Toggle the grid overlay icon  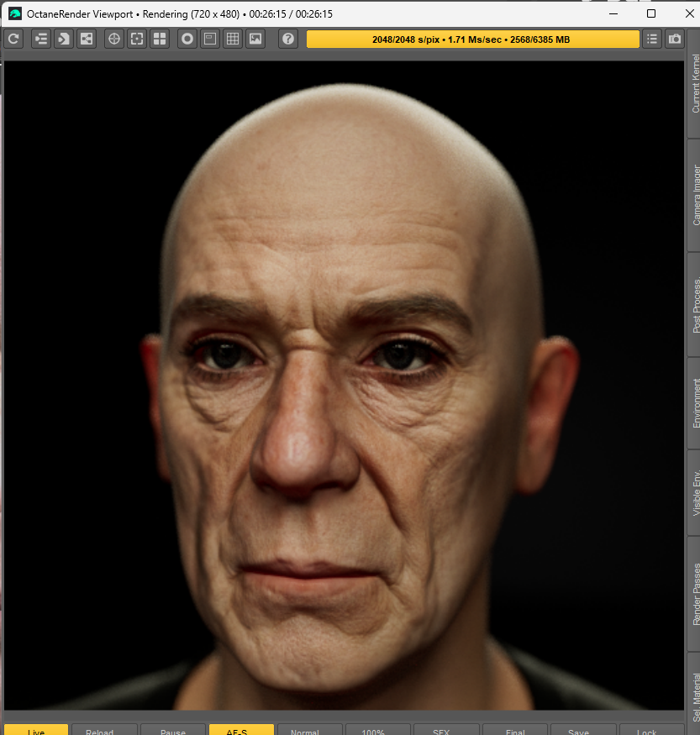(x=233, y=39)
